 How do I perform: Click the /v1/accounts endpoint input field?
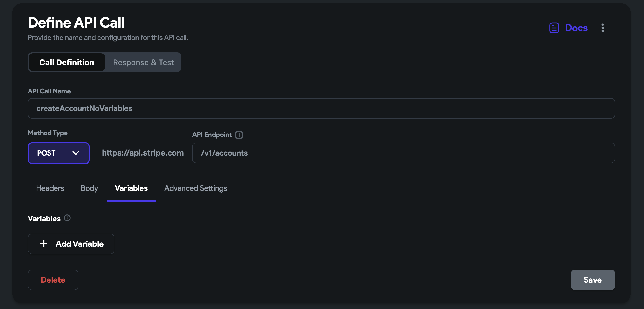point(403,153)
